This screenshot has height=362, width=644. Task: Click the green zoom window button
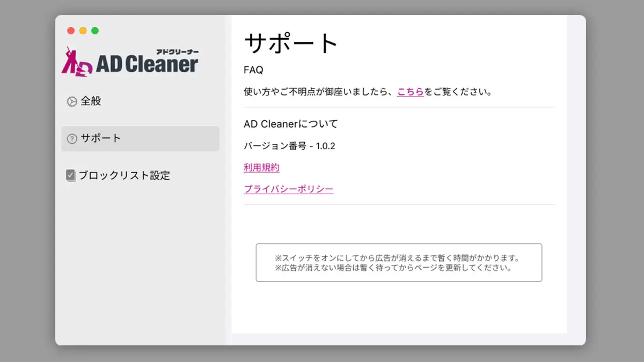pos(95,31)
